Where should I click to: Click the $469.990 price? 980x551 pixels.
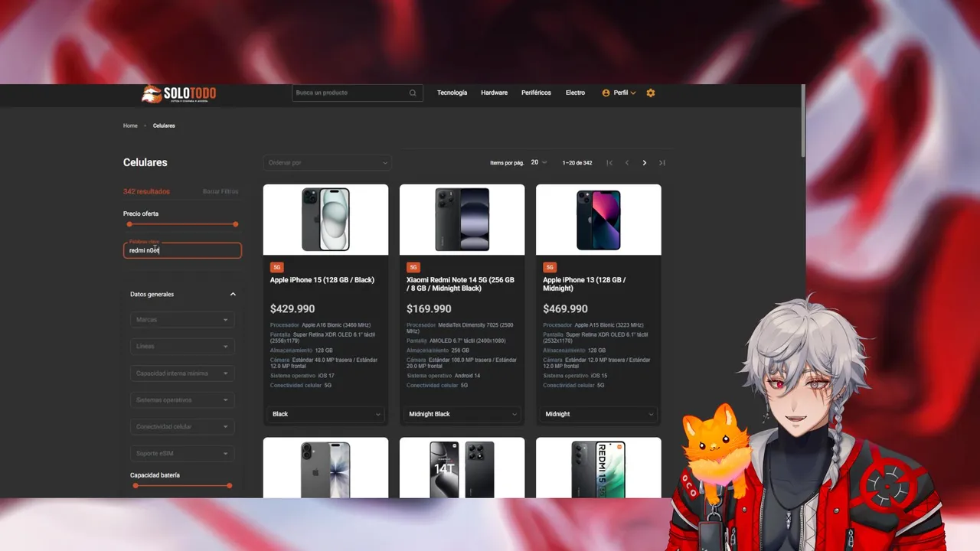coord(565,309)
